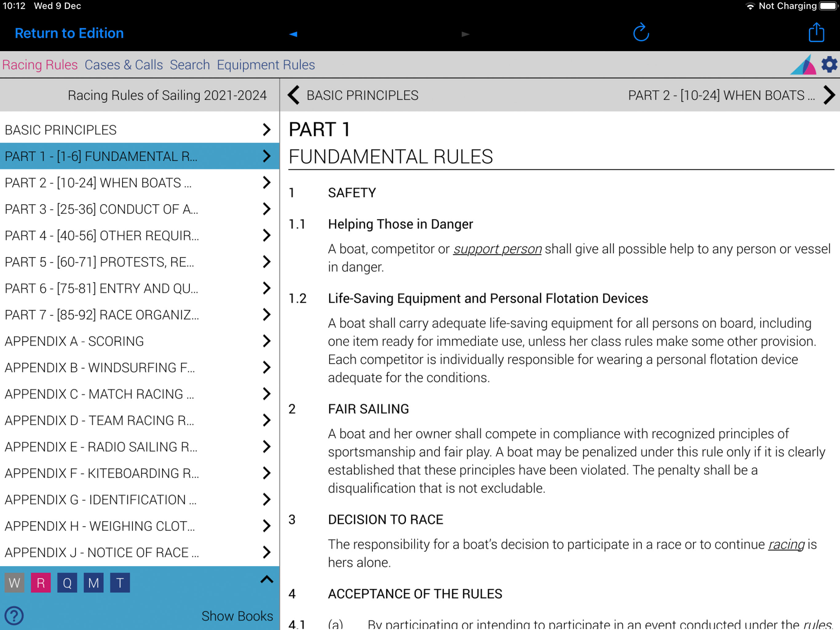The width and height of the screenshot is (840, 630).
Task: Follow the support person definition link
Action: point(497,249)
